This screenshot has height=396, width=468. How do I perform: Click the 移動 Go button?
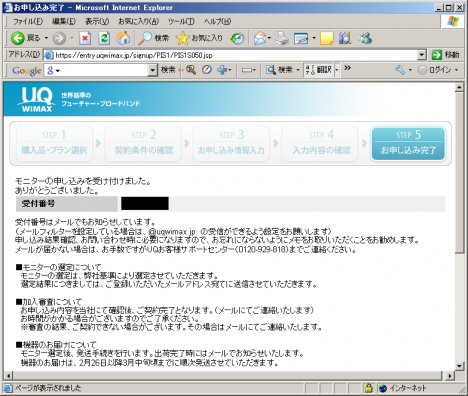[x=445, y=55]
